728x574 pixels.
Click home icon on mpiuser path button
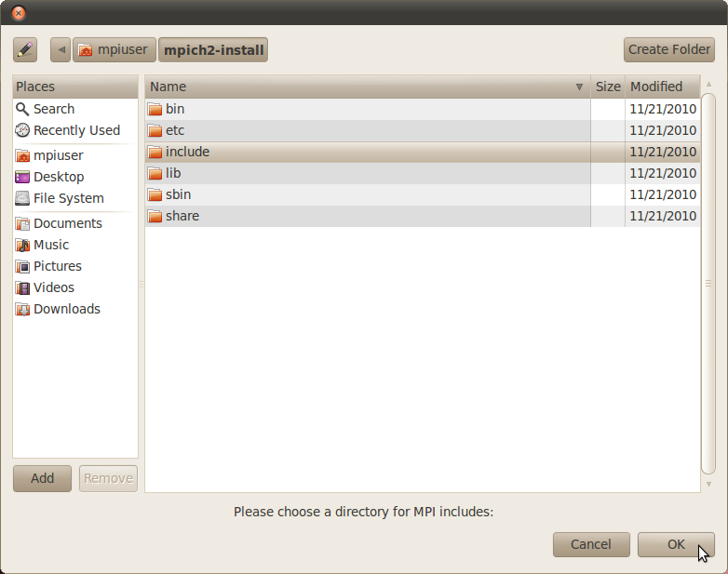point(85,49)
